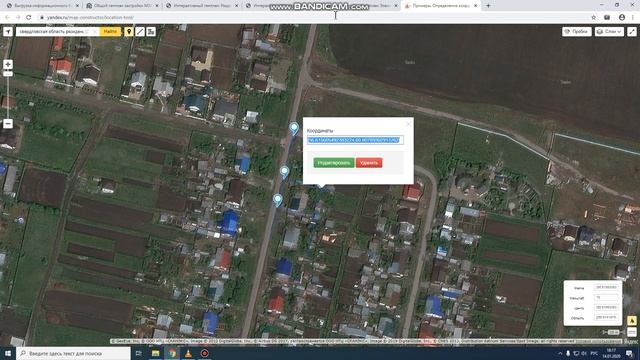Open the notification center icon

click(630, 353)
